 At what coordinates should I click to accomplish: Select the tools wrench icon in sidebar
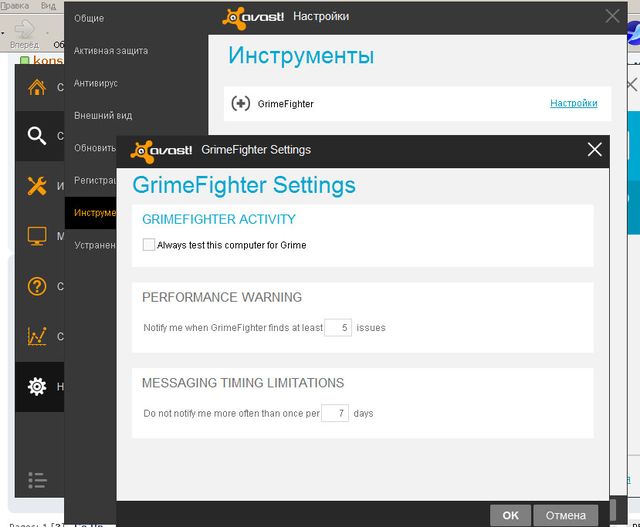(37, 186)
